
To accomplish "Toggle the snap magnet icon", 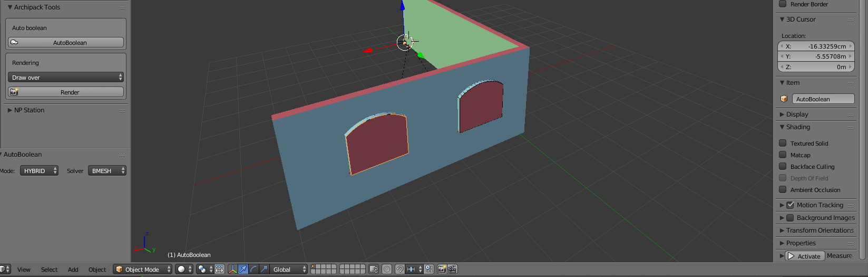I will (400, 269).
